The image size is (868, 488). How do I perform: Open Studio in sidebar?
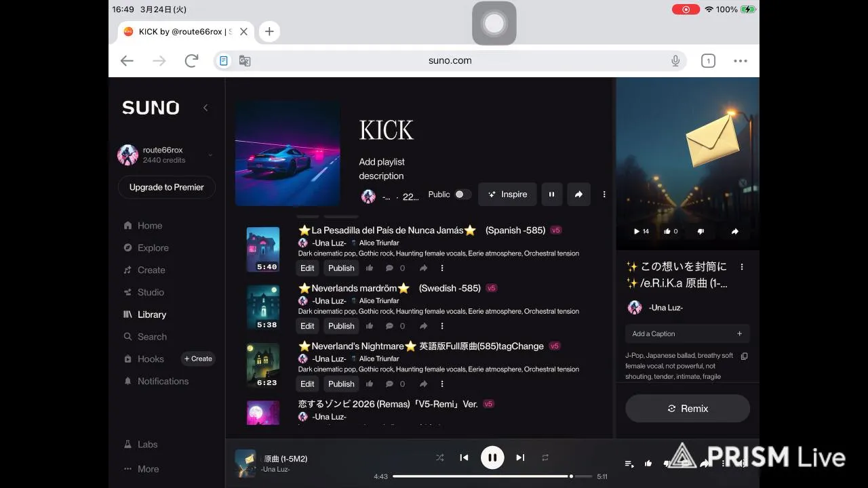144,292
